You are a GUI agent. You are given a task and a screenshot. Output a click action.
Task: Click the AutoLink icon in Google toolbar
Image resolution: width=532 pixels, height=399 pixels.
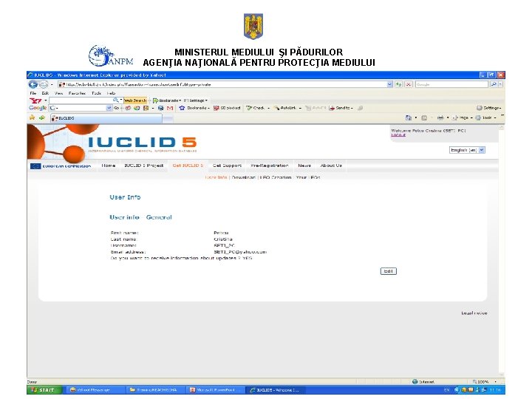tap(276, 108)
